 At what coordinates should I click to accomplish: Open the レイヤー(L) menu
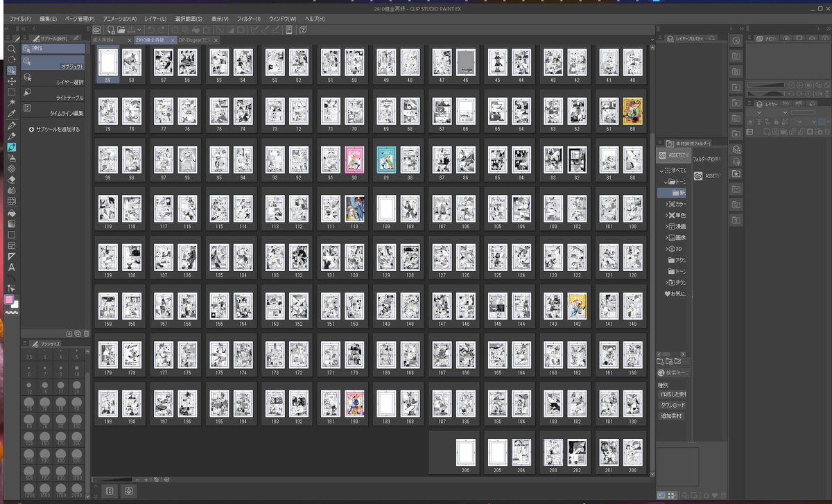coord(155,18)
